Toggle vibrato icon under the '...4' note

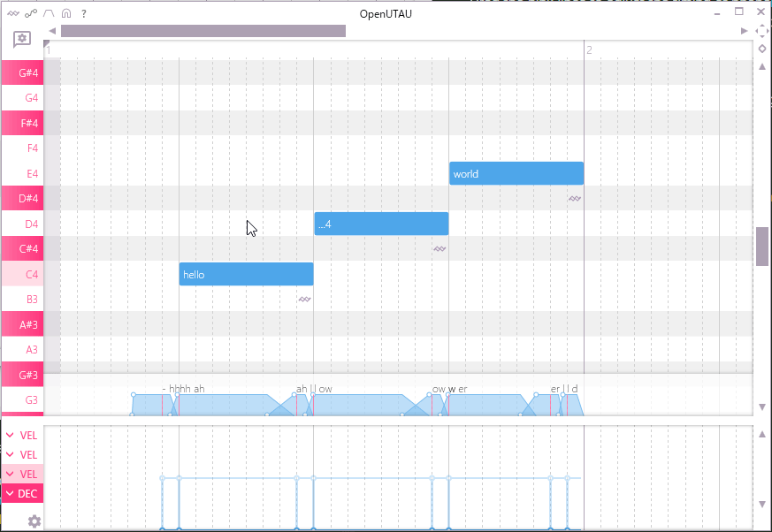coord(440,248)
